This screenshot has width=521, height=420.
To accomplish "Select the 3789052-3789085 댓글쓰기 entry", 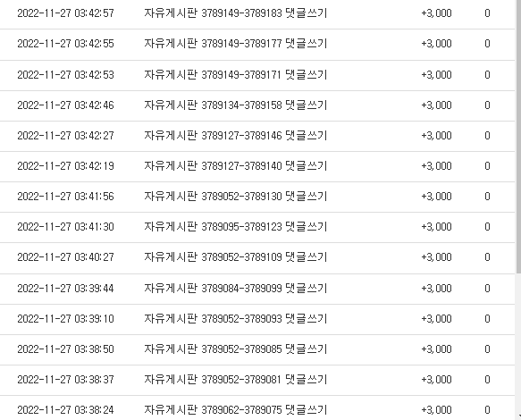I will pos(236,349).
